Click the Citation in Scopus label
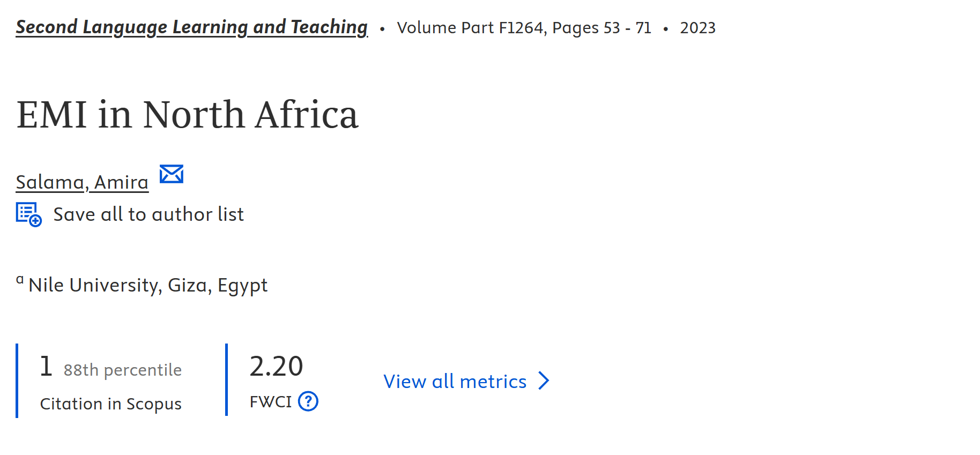The height and width of the screenshot is (455, 980). [x=110, y=404]
